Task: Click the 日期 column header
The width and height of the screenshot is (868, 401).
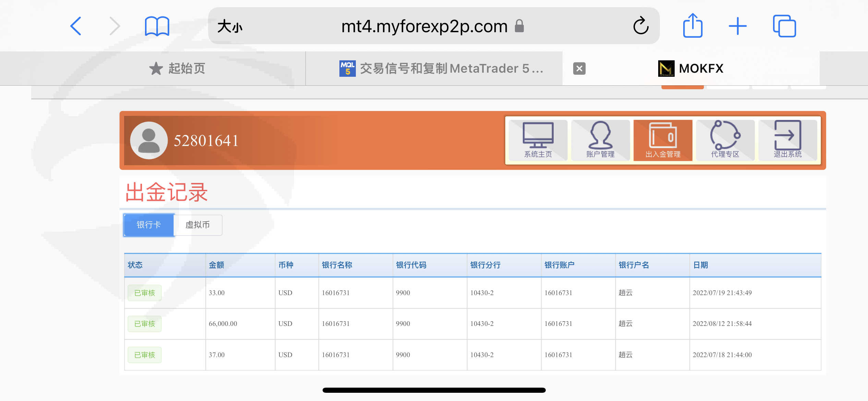Action: [756, 265]
